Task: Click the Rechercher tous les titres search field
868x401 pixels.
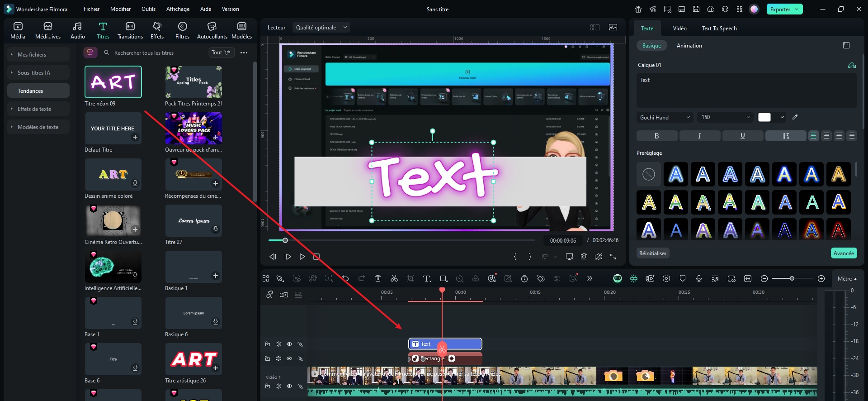Action: tap(153, 53)
